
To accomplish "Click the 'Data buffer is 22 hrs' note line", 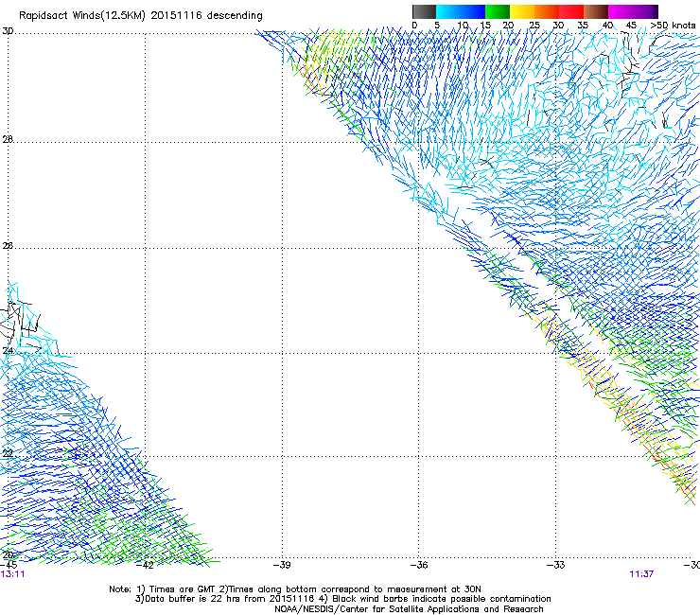I will (x=342, y=599).
